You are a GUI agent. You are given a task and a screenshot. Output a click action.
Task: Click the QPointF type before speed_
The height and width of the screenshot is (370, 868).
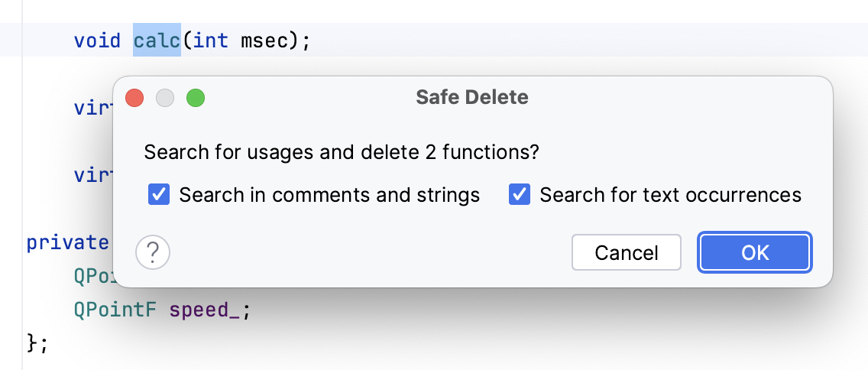(x=115, y=310)
